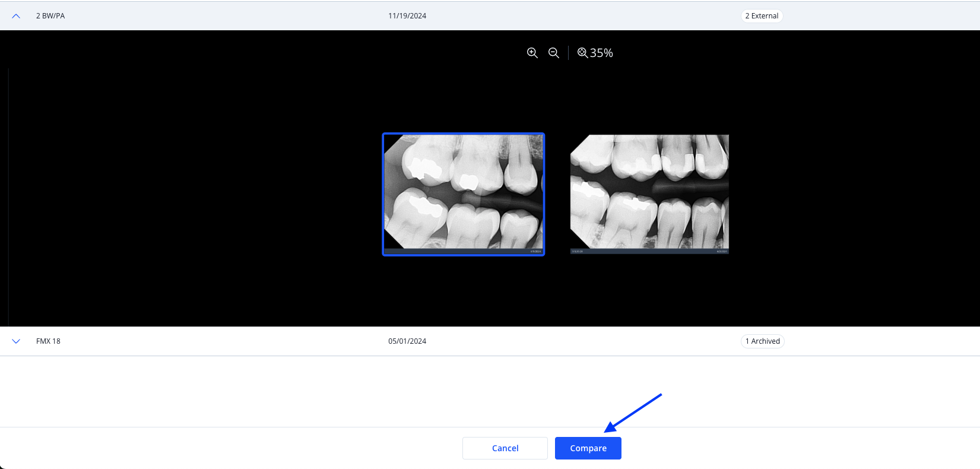Expand the FMX 18 row
Viewport: 980px width, 469px height.
16,341
